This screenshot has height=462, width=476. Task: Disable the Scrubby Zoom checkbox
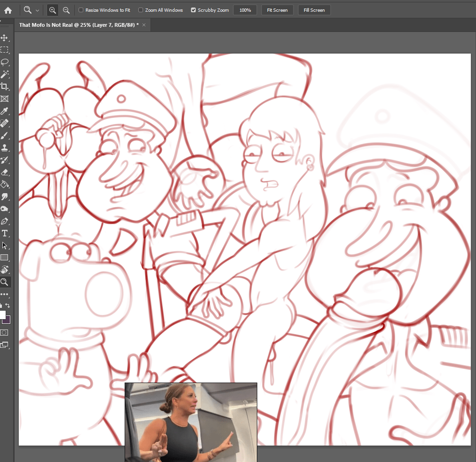click(x=193, y=10)
